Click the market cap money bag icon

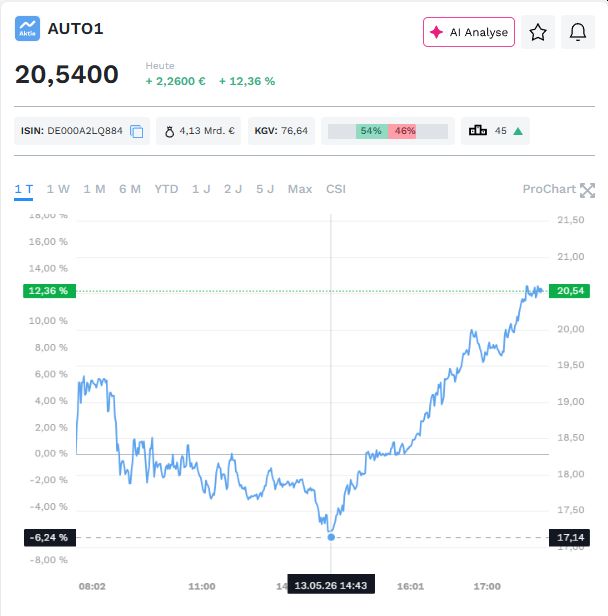[x=169, y=131]
